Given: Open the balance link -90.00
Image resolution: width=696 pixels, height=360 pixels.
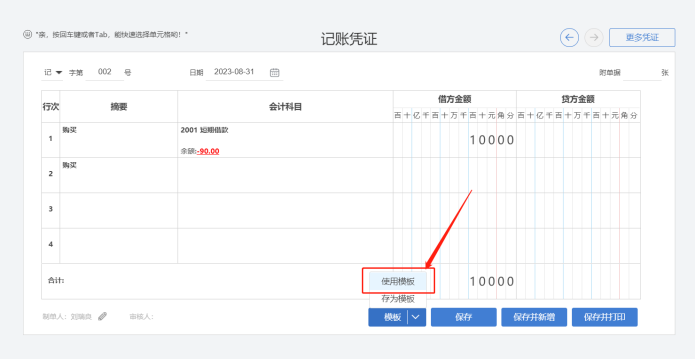Looking at the screenshot, I should coord(208,151).
